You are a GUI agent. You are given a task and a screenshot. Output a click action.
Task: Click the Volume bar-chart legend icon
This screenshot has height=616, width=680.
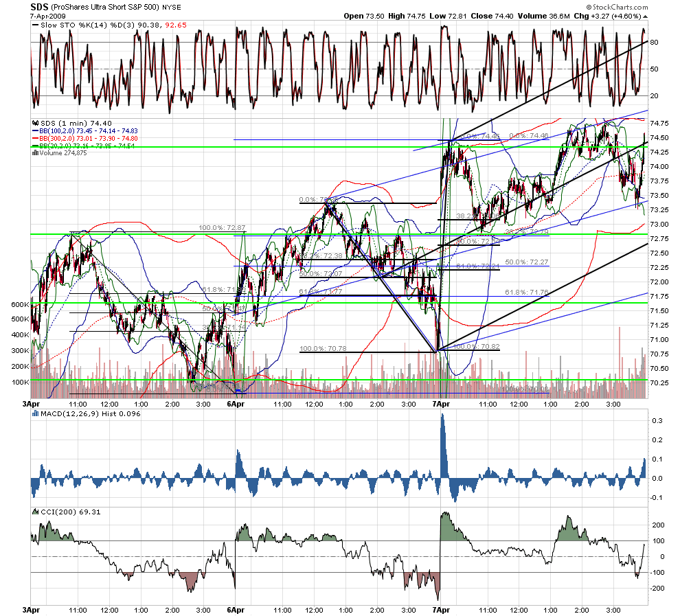click(36, 153)
